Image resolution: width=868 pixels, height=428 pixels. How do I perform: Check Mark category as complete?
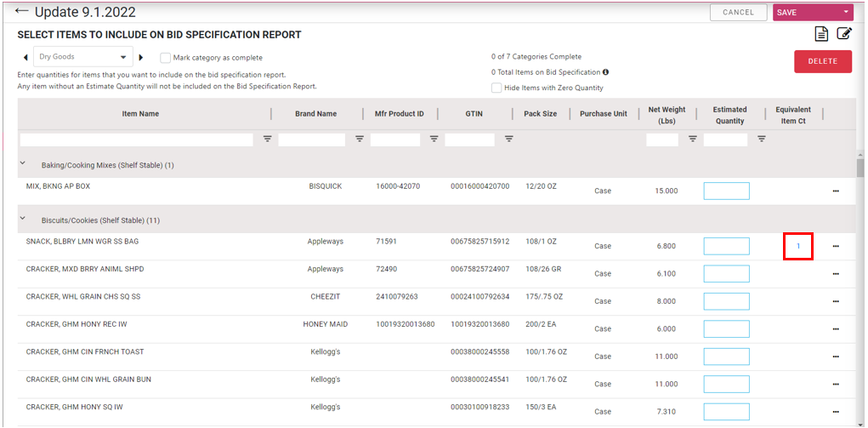pyautogui.click(x=165, y=58)
